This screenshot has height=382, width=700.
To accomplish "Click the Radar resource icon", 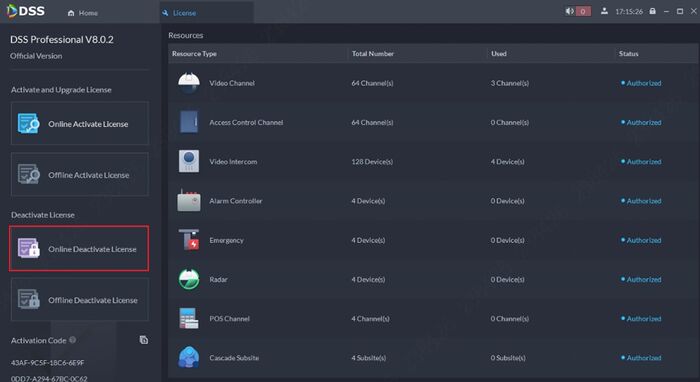I will (189, 279).
